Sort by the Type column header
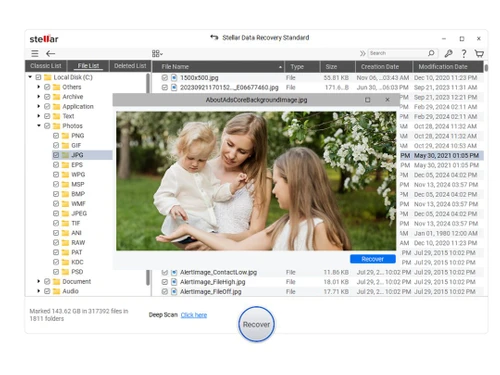 pos(302,67)
